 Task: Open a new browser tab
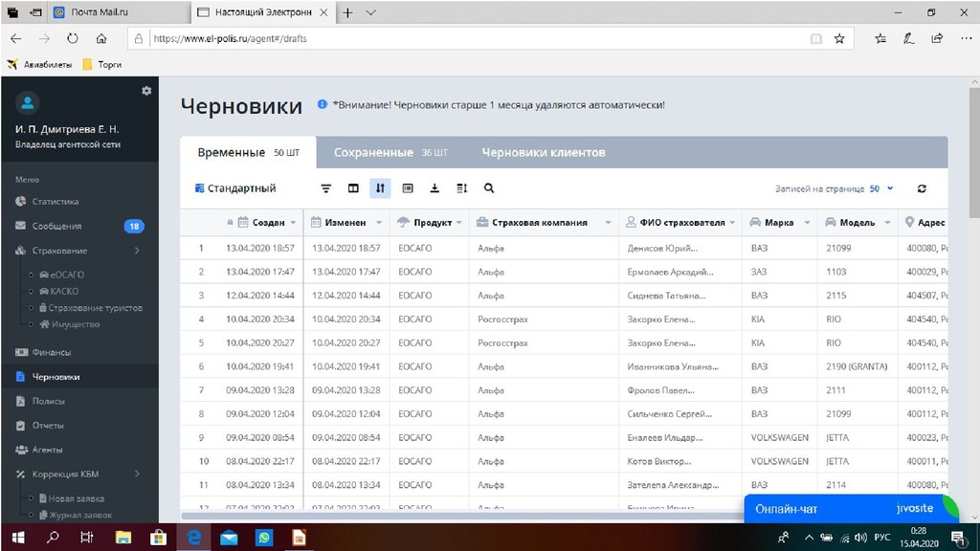[348, 12]
